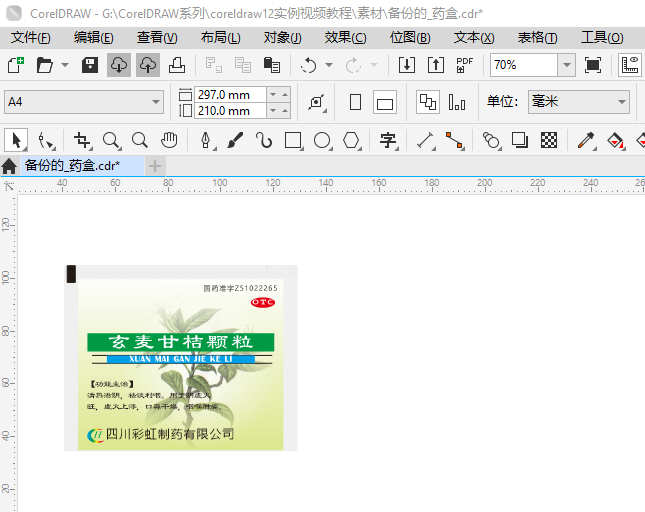
Task: Select the Pick tool arrow
Action: [x=16, y=141]
